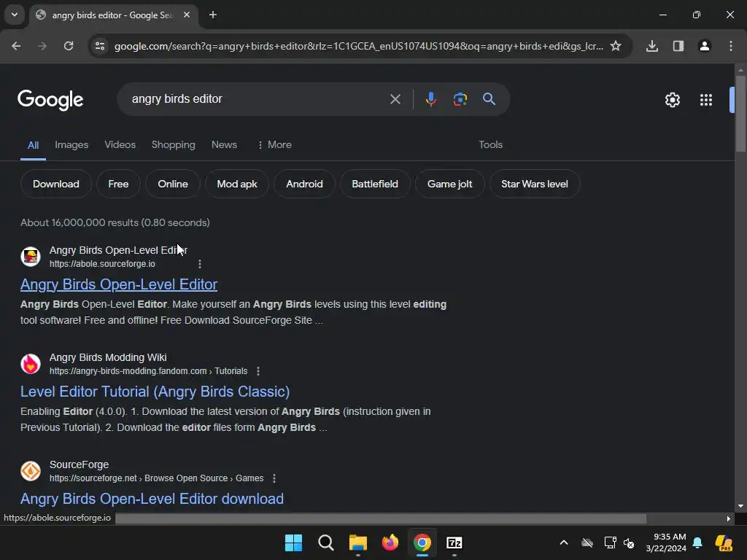This screenshot has width=747, height=560.
Task: Open Windows taskbar search
Action: [326, 542]
